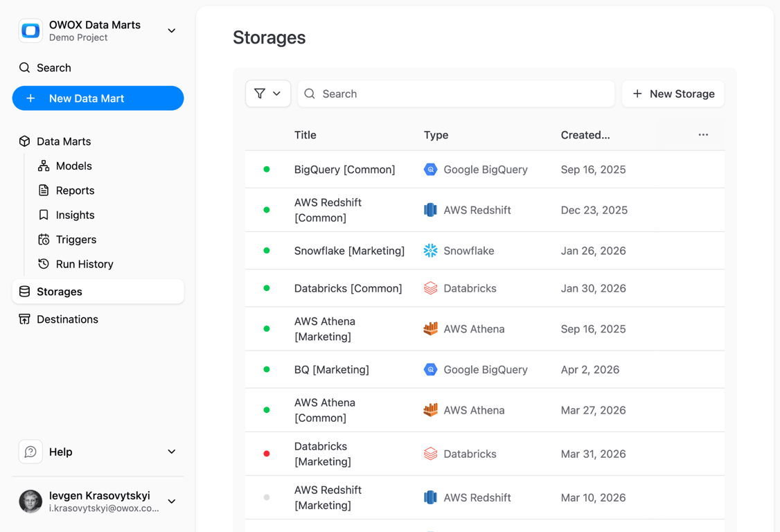Screen dimensions: 780x532
Task: Click the AWS Redshift icon in AWS Redshift [Marketing] row
Action: point(430,497)
